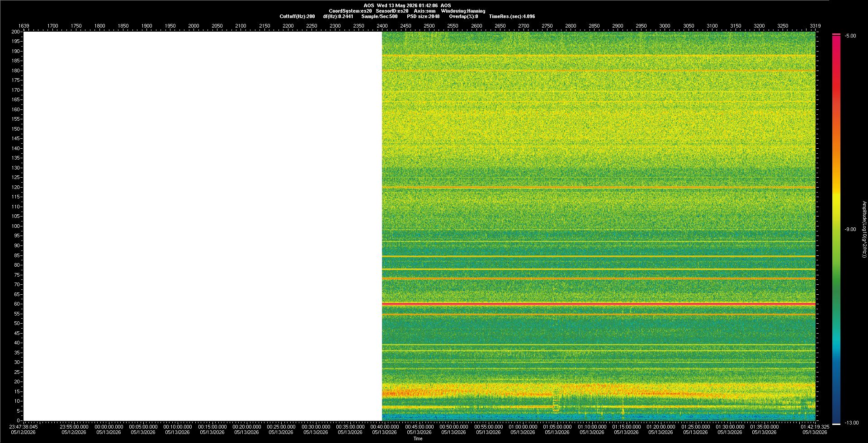The image size is (868, 443).
Task: Click the 2400 tick on the top axis
Action: [x=382, y=26]
